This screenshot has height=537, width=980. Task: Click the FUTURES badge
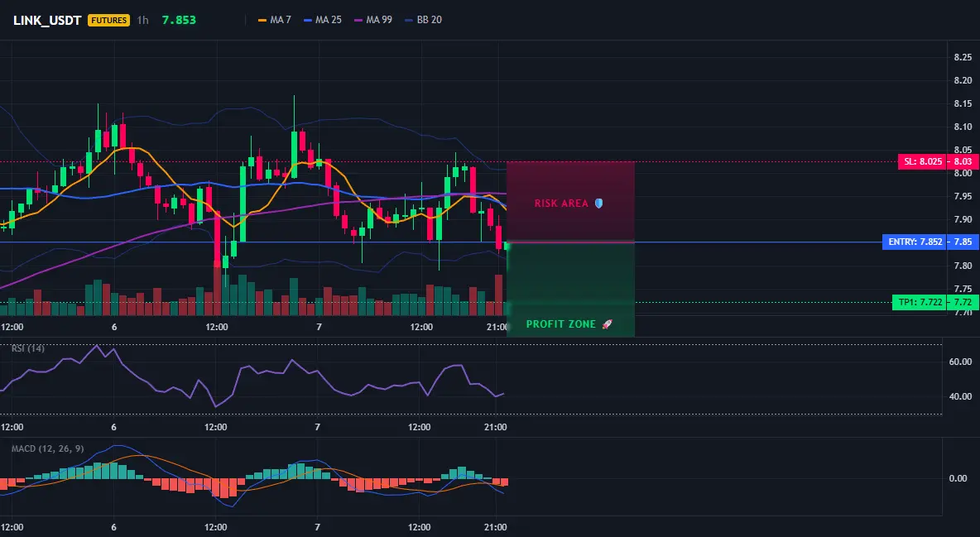[x=108, y=20]
